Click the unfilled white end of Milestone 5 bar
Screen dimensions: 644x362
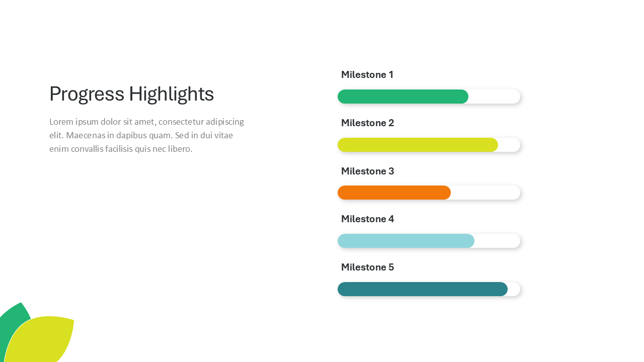pyautogui.click(x=514, y=289)
